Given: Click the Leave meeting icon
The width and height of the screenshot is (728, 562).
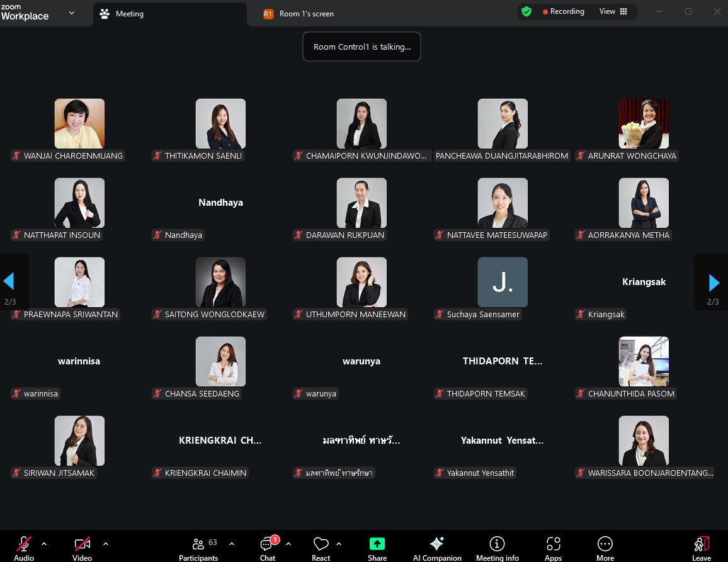Looking at the screenshot, I should (x=702, y=544).
